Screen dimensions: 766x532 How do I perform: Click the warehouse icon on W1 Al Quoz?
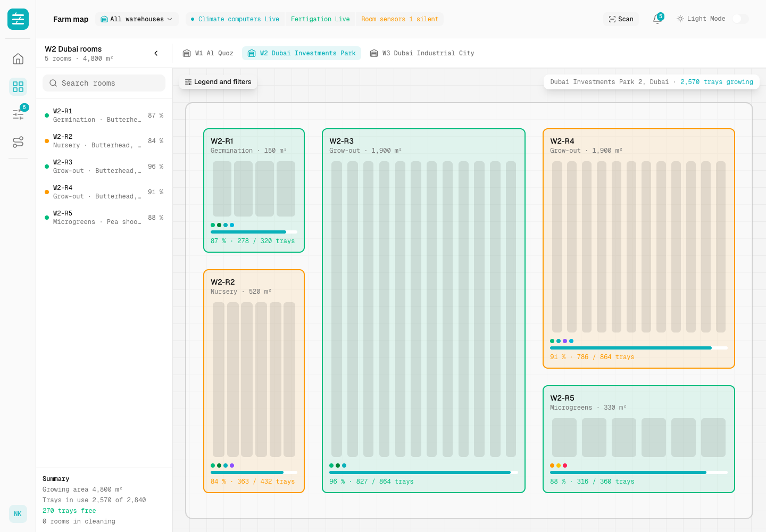click(187, 53)
